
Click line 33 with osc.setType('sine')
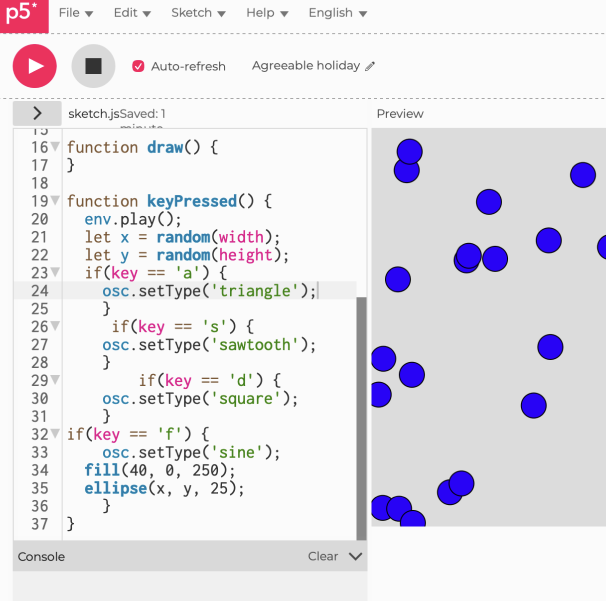click(x=191, y=452)
